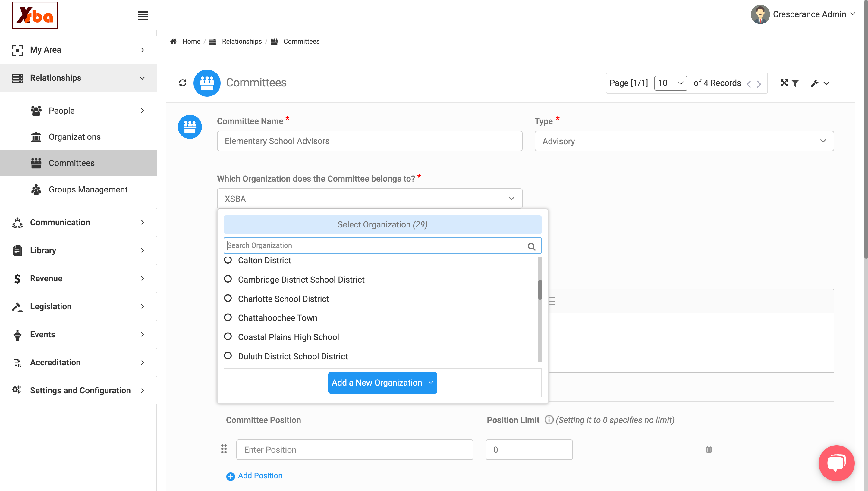Toggle the hamburger sidebar menu icon
Screen dimensions: 868x491
tap(143, 15)
